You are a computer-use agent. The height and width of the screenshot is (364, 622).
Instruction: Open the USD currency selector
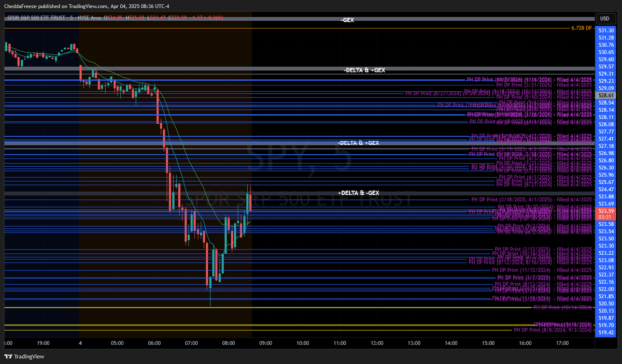click(604, 18)
